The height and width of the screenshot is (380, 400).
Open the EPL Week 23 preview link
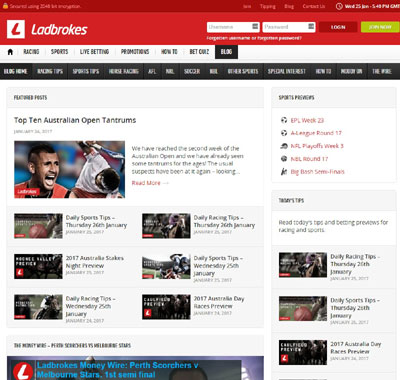click(x=307, y=120)
